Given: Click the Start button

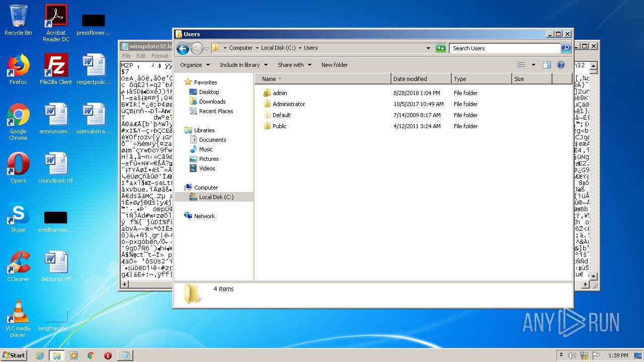Looking at the screenshot, I should pyautogui.click(x=14, y=355).
